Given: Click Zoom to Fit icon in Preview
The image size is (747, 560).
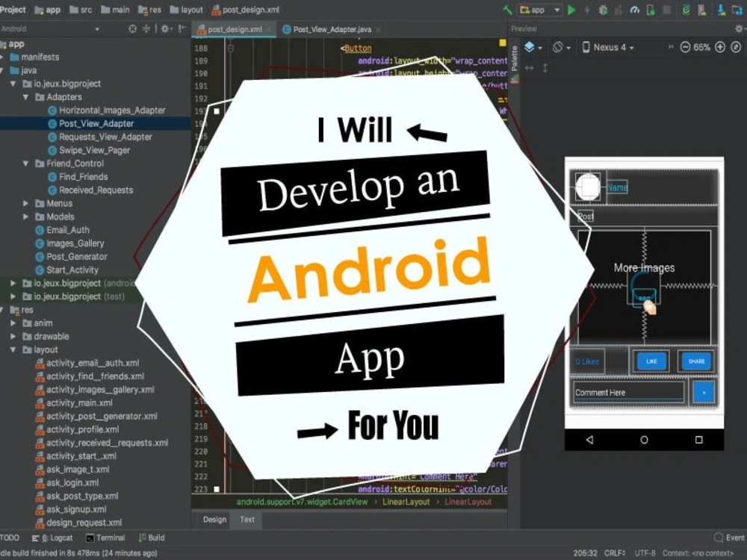Looking at the screenshot, I should (x=736, y=47).
